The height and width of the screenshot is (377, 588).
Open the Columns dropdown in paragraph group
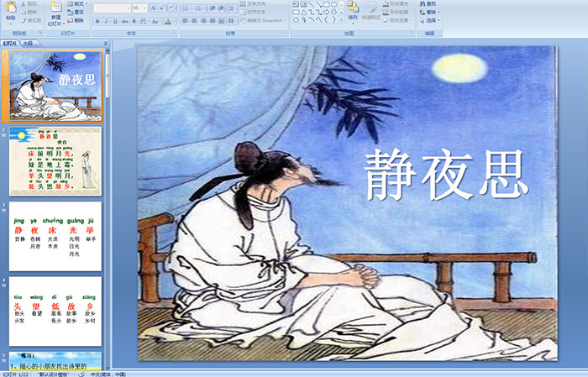pyautogui.click(x=233, y=21)
